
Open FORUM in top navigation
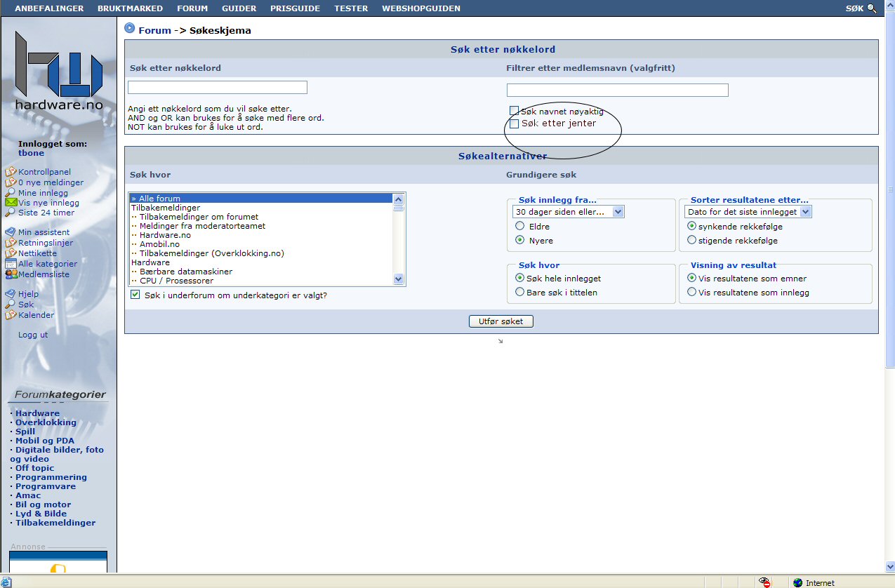[x=192, y=8]
